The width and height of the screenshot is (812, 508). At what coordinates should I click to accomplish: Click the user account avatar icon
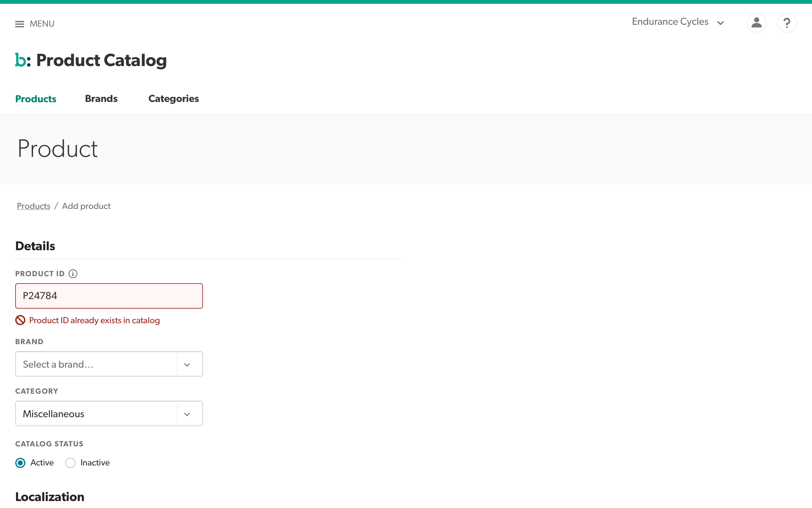[x=756, y=23]
